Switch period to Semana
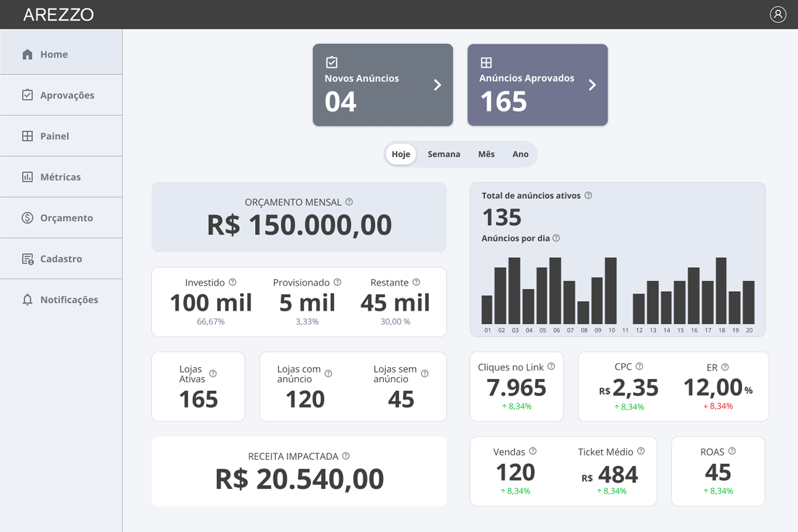This screenshot has height=532, width=798. [x=444, y=154]
